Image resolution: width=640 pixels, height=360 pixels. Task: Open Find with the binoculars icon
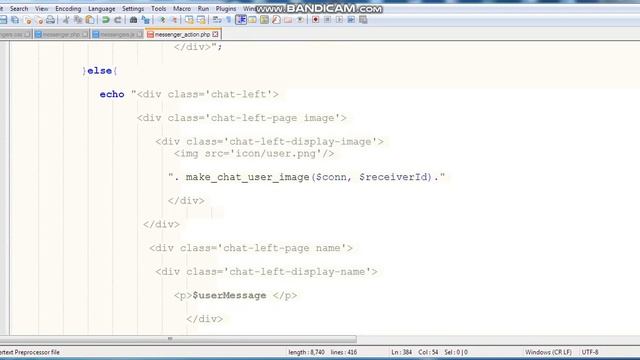point(133,20)
